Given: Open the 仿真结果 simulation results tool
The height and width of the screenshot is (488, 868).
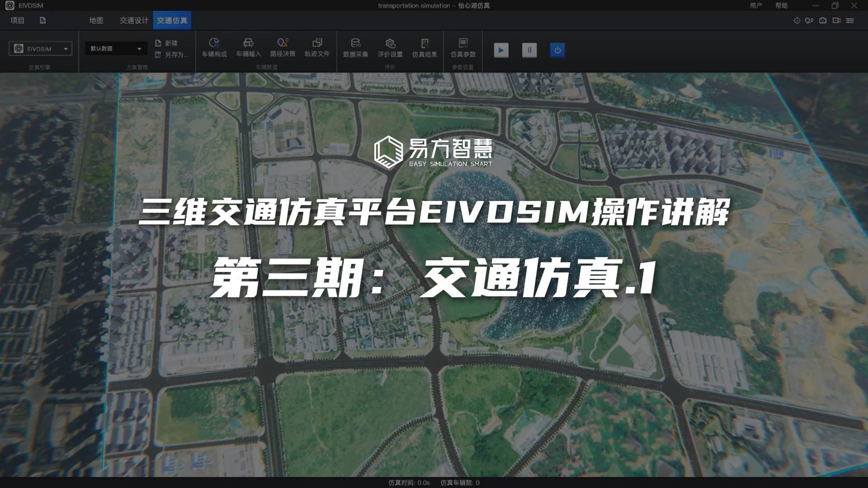Looking at the screenshot, I should [425, 48].
